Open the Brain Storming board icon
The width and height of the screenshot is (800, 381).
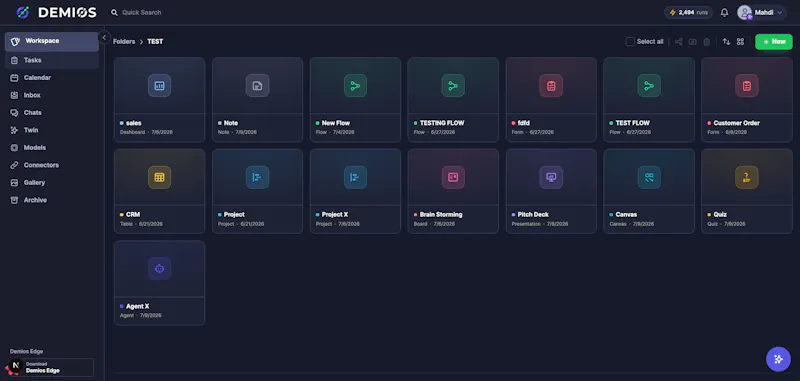[x=453, y=177]
